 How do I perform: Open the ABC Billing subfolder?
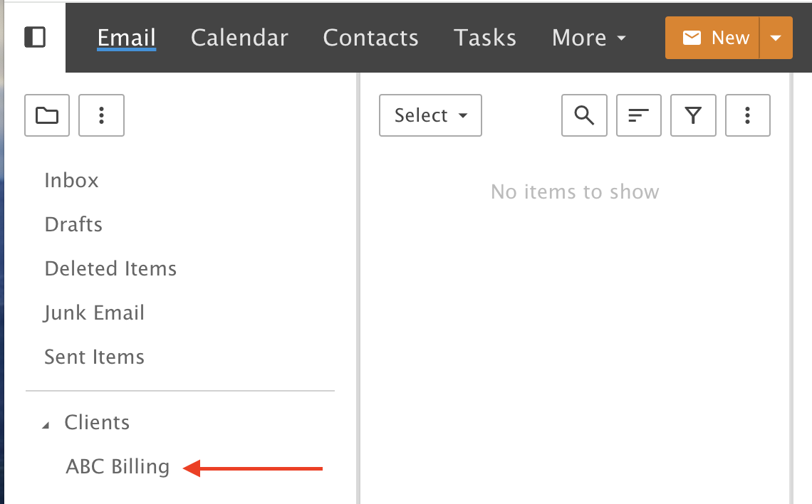click(x=118, y=466)
